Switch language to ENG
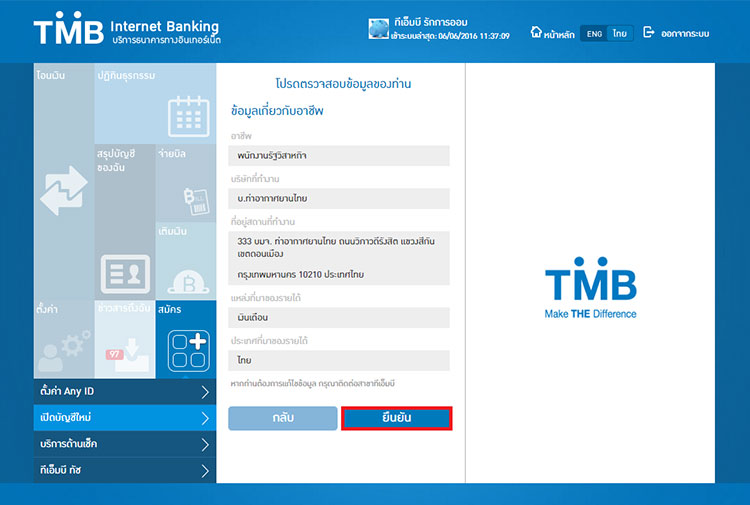 (x=594, y=34)
